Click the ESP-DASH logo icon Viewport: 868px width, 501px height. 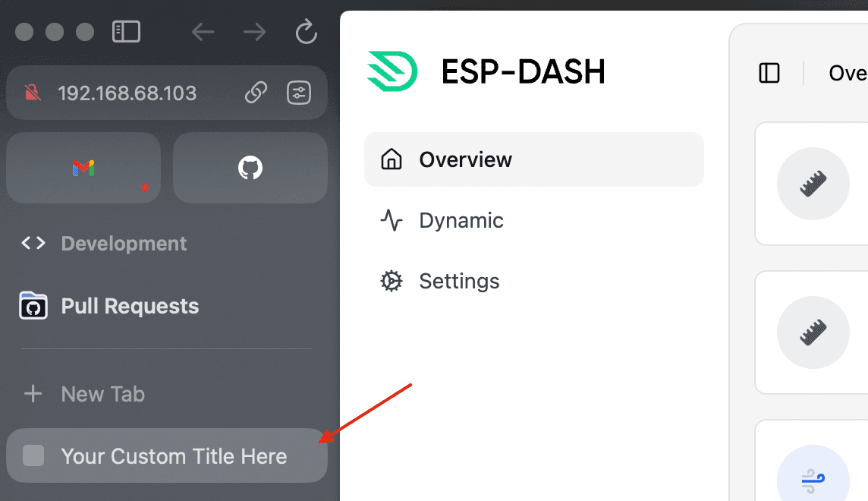[392, 71]
